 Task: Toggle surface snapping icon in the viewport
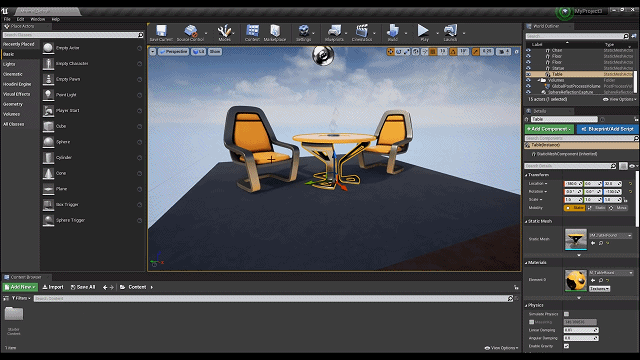coord(424,52)
